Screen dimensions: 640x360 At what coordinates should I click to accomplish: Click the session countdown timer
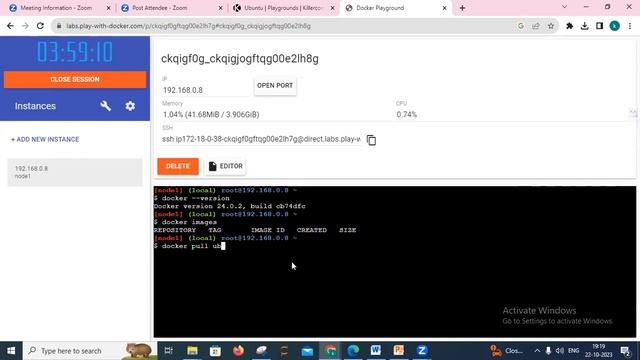75,52
